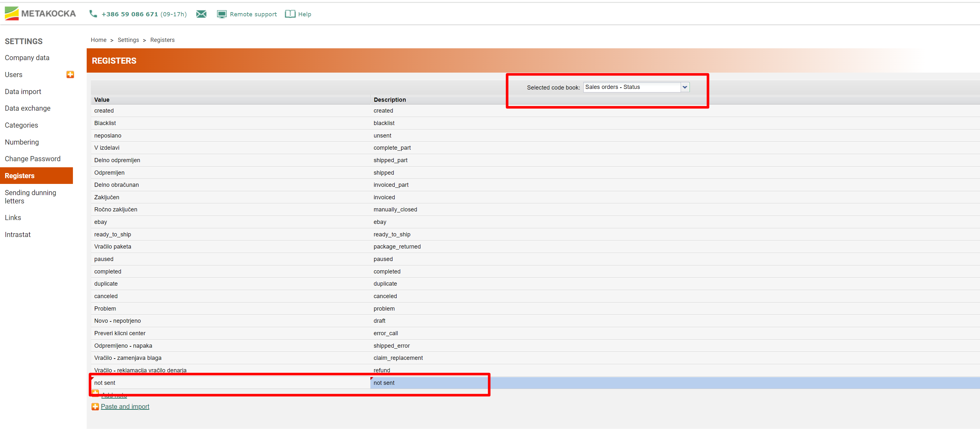Click the plus icon next to Paste and import
Image resolution: width=980 pixels, height=435 pixels.
point(95,407)
